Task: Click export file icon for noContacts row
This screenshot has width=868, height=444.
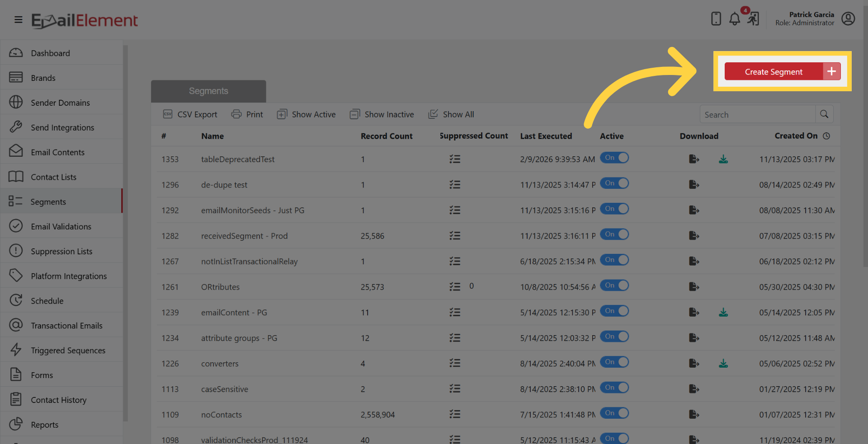Action: click(694, 414)
